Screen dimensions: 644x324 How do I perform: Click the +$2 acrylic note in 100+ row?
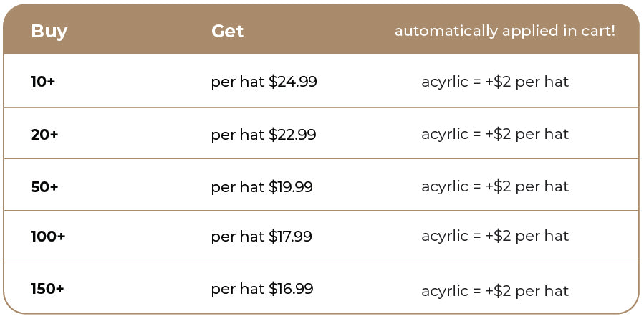tap(495, 236)
